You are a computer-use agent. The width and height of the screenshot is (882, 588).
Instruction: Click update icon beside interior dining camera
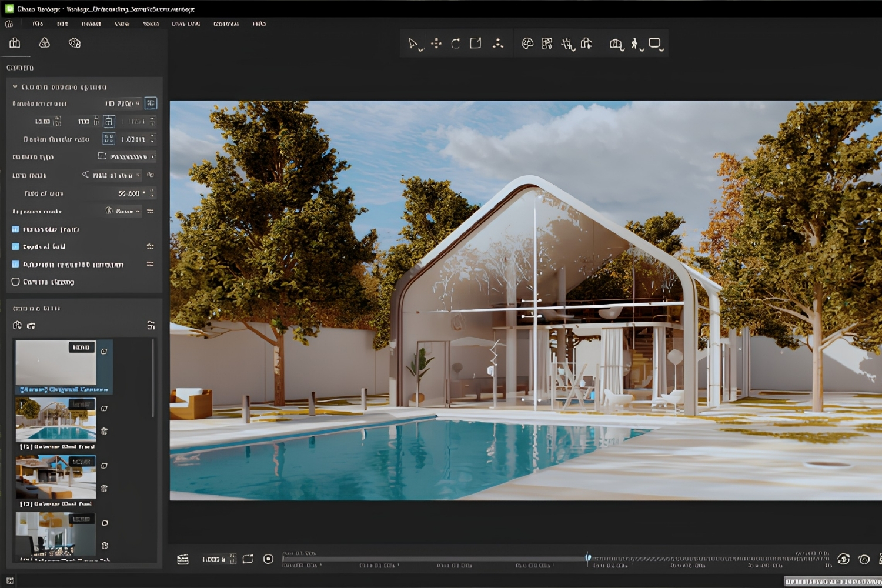pos(105,523)
